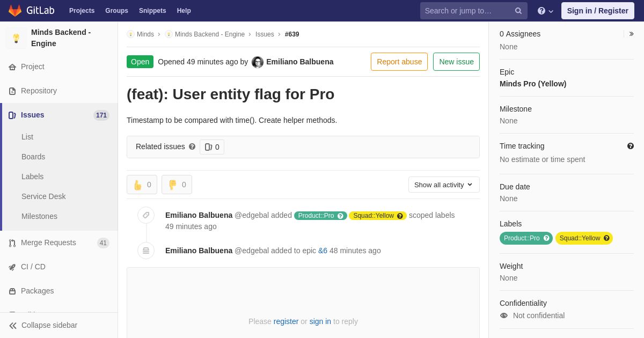Click the epic &6 link
644x338 pixels.
point(323,251)
